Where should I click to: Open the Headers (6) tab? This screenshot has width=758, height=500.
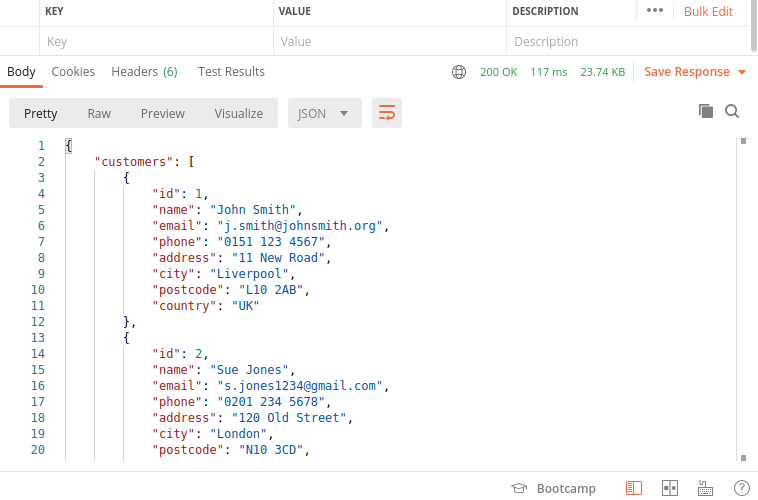[x=144, y=72]
